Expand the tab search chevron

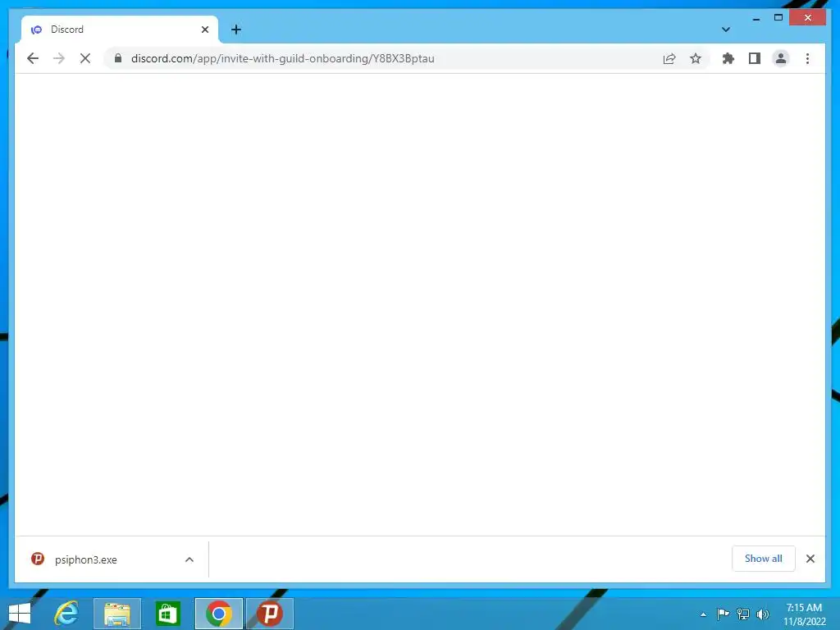(725, 30)
